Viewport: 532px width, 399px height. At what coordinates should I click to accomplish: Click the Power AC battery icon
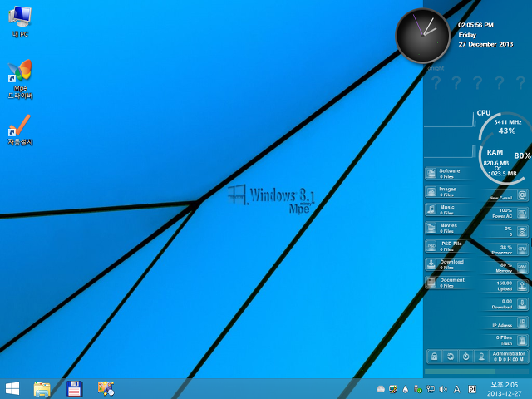[x=522, y=214]
